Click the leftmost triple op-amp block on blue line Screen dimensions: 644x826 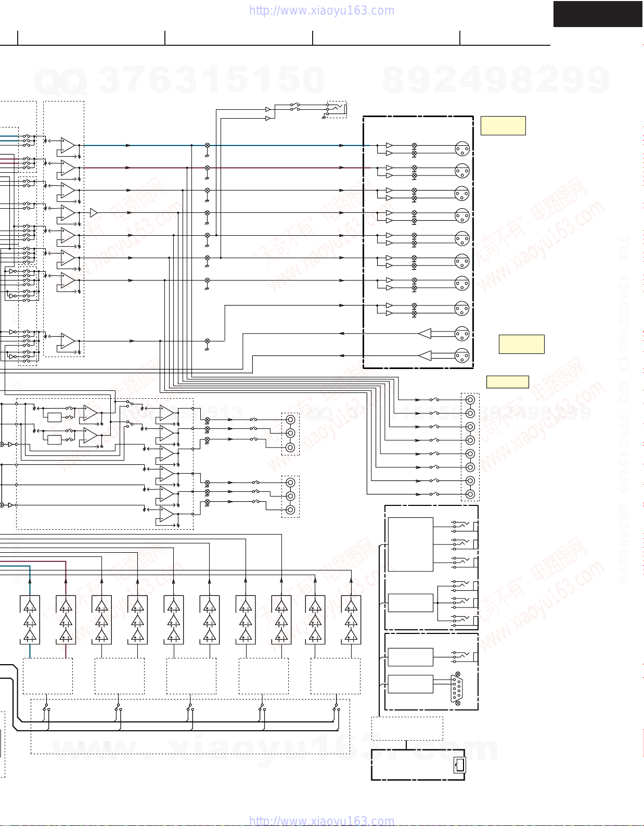coord(30,620)
